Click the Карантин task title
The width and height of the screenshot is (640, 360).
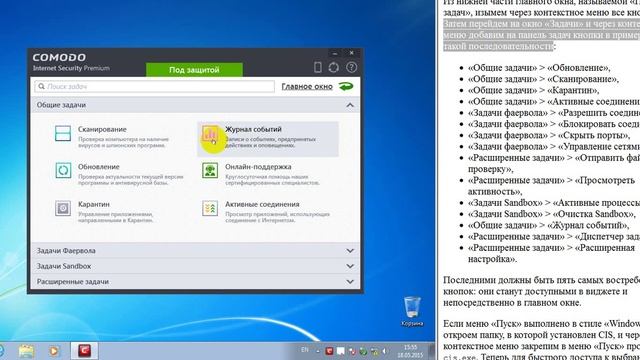93,204
